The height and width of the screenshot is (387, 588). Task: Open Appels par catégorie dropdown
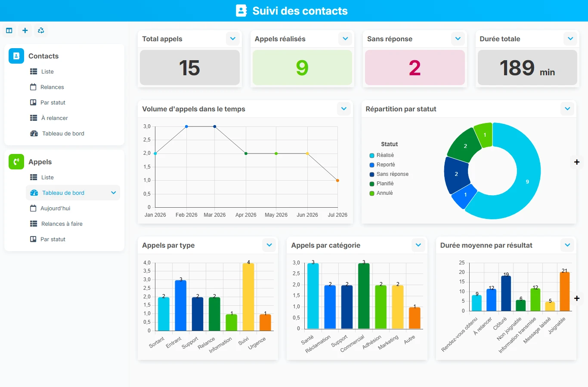pos(418,245)
